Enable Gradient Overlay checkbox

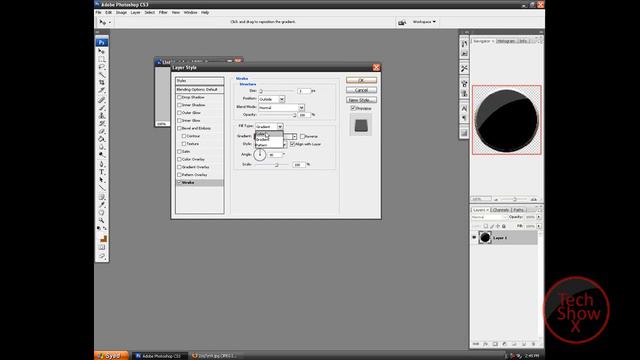click(179, 167)
